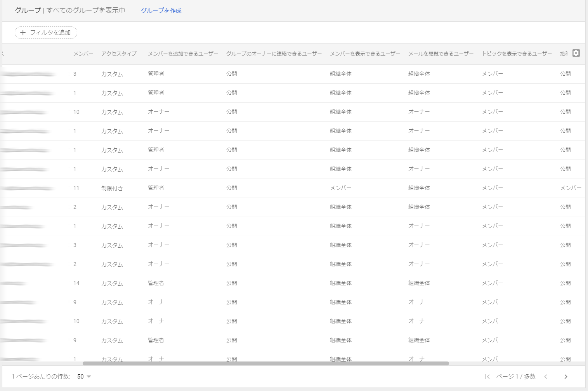Click the メールを閲覧できるユーザー column header
This screenshot has width=588, height=391.
point(441,54)
